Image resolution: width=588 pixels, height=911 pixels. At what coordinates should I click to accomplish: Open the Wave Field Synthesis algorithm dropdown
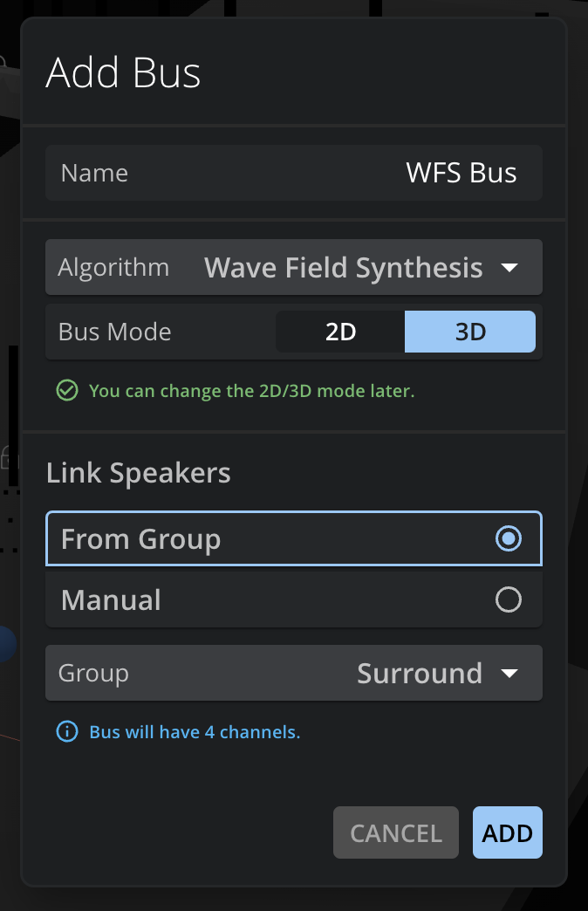click(294, 267)
